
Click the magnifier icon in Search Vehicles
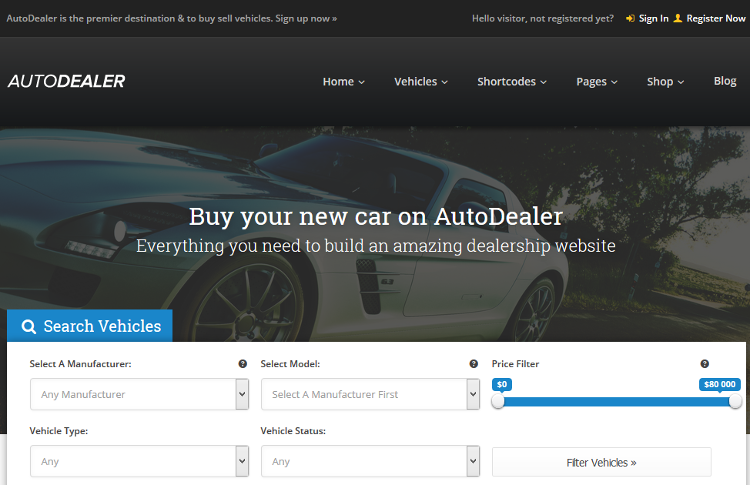(x=29, y=326)
